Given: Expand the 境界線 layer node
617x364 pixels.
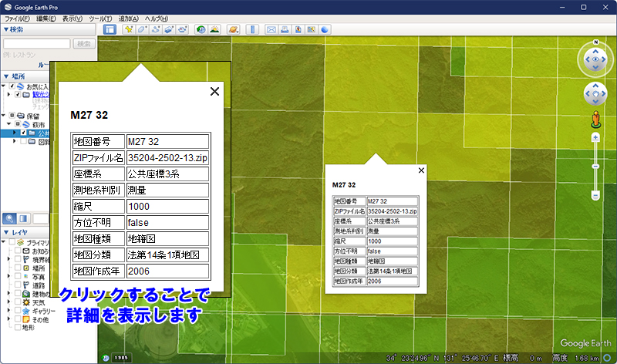Looking at the screenshot, I should click(9, 259).
